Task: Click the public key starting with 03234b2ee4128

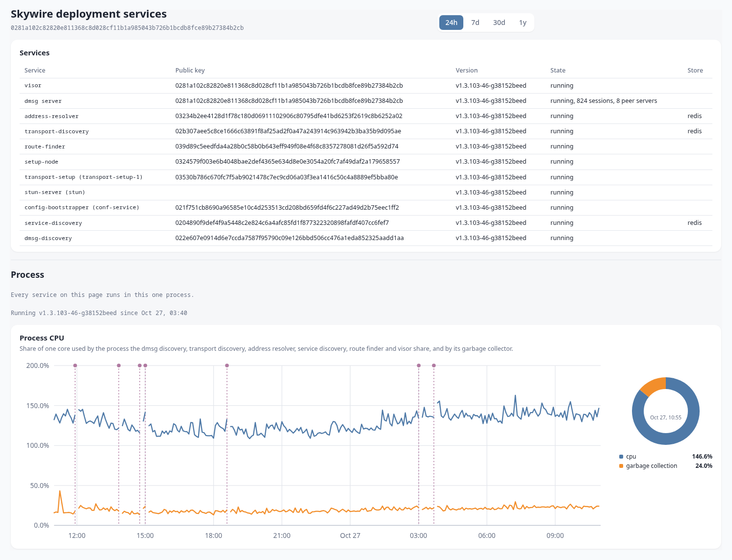Action: (x=289, y=116)
